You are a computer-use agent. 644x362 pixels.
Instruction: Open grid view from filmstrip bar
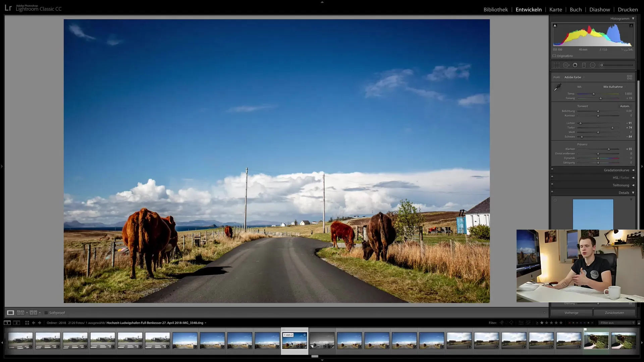point(27,323)
